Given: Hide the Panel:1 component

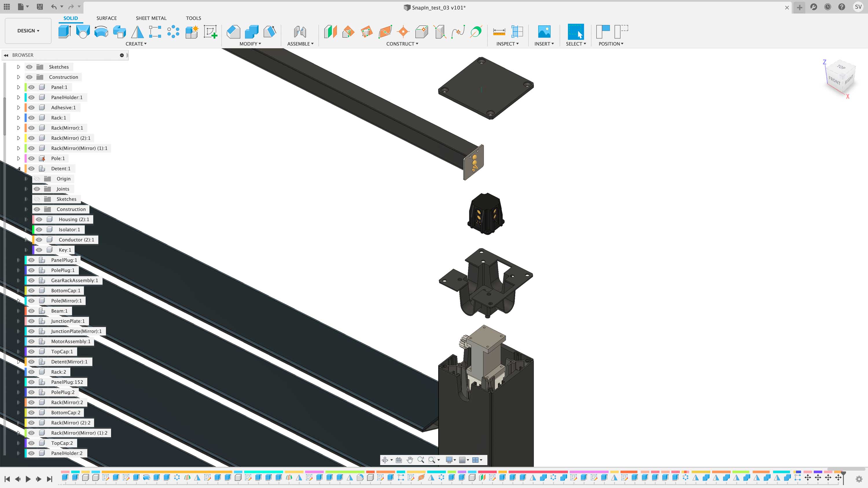Looking at the screenshot, I should (x=31, y=87).
